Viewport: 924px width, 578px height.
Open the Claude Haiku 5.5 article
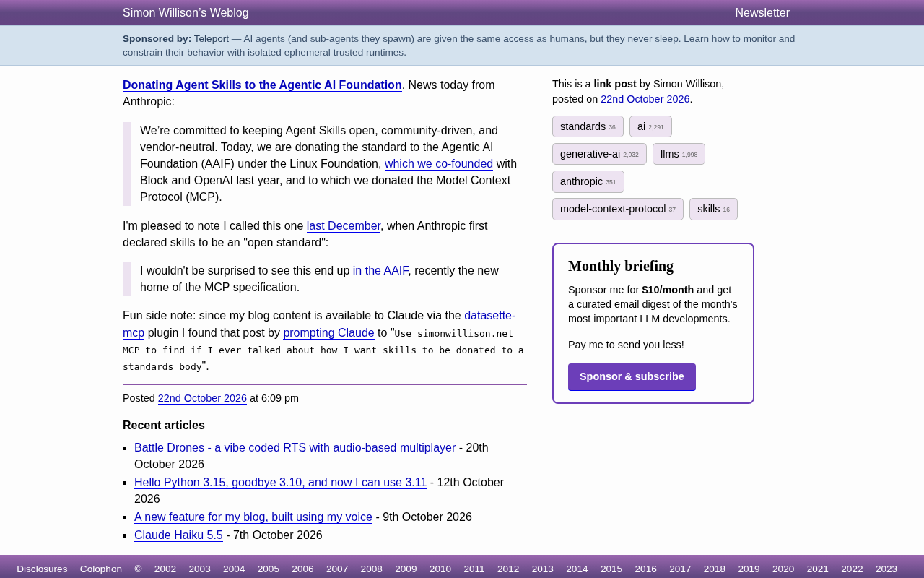(x=178, y=535)
